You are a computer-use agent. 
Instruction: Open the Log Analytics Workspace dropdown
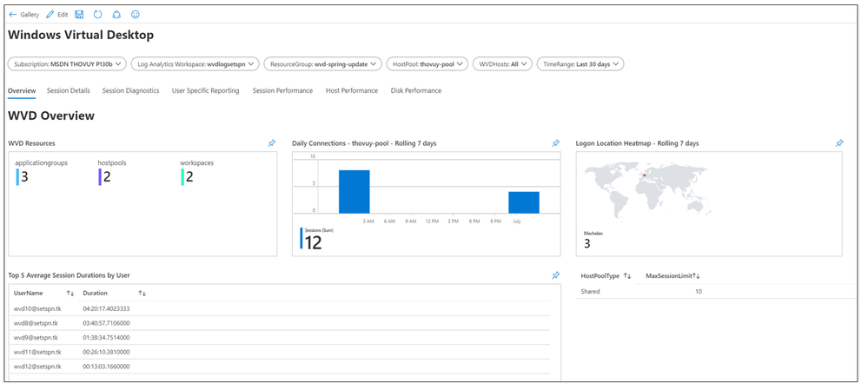[195, 64]
